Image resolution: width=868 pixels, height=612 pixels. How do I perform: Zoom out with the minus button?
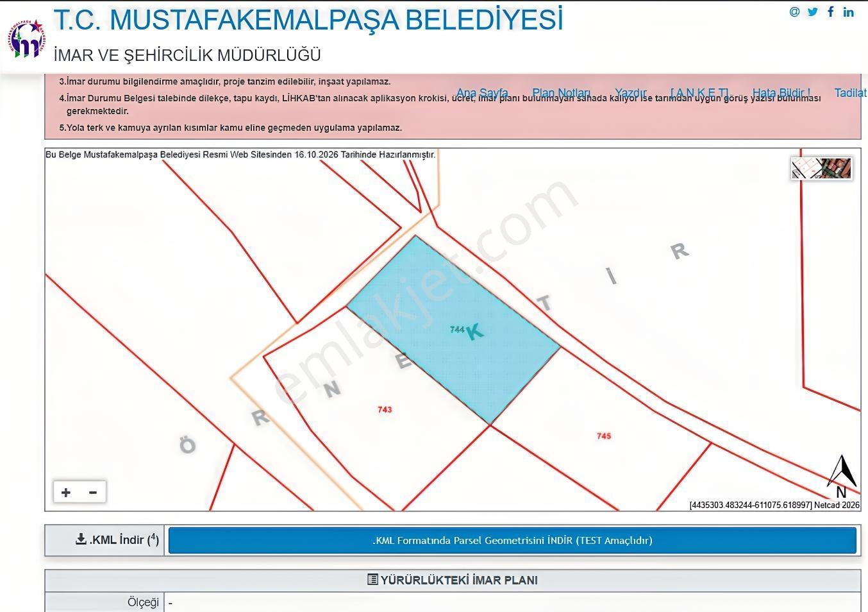93,492
